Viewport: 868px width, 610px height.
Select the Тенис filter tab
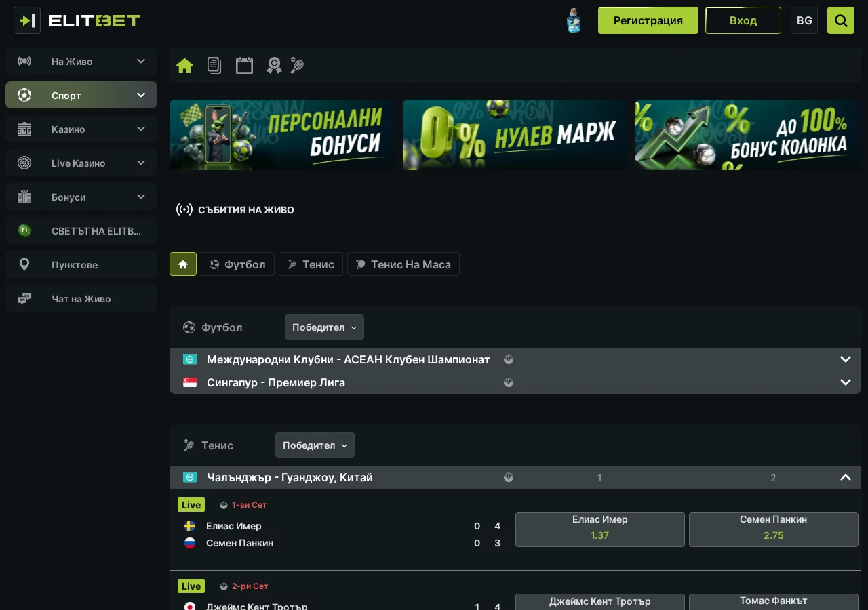pos(311,264)
